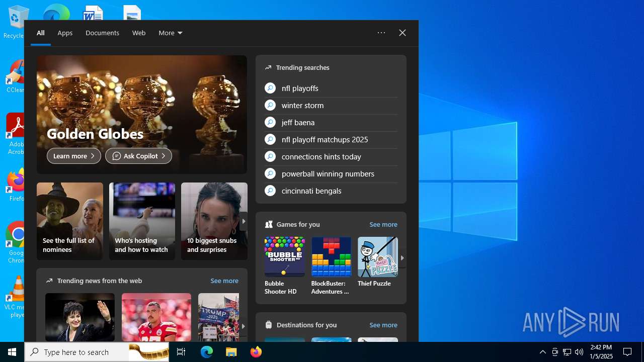This screenshot has height=362, width=644.
Task: Click See more for Destinations for you
Action: [x=383, y=325]
